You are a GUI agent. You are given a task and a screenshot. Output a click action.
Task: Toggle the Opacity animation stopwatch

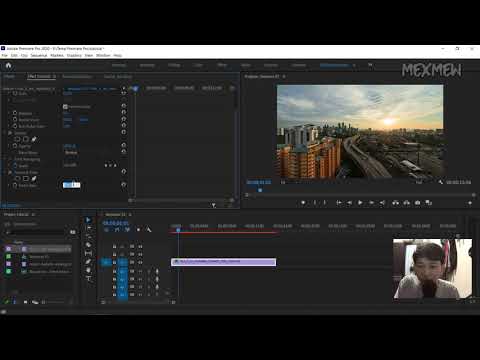15,146
